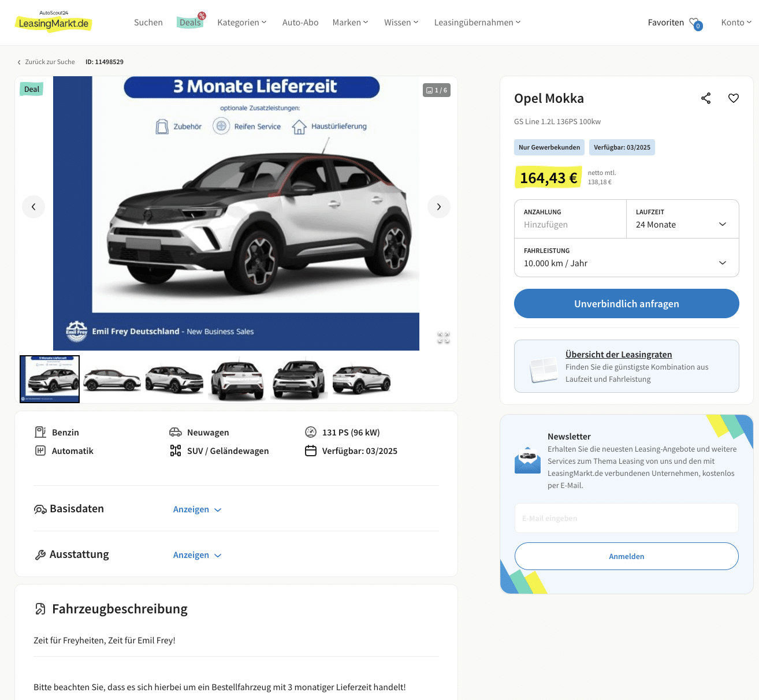759x700 pixels.
Task: Select third thumbnail, front-left angle view
Action: pos(174,379)
